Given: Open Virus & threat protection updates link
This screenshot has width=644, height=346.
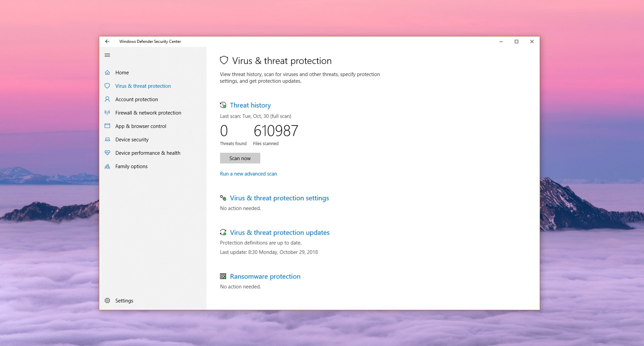Looking at the screenshot, I should tap(280, 232).
